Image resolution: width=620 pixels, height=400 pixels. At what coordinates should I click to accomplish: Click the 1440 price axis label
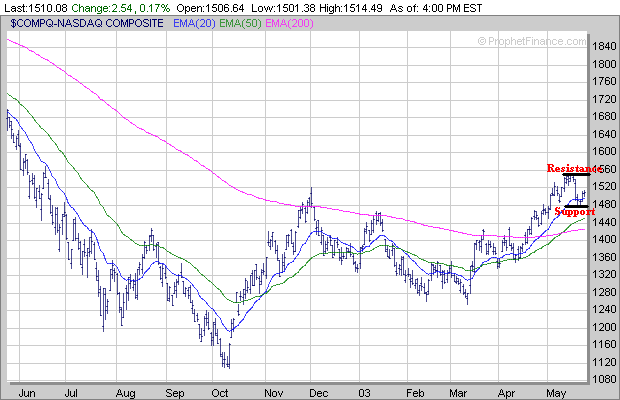click(604, 222)
